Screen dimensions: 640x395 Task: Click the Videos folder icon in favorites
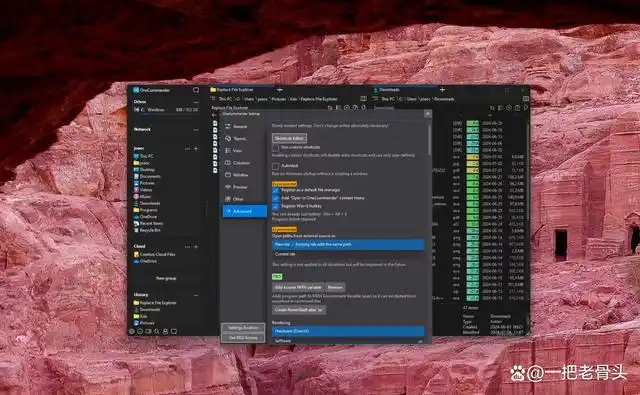point(136,190)
